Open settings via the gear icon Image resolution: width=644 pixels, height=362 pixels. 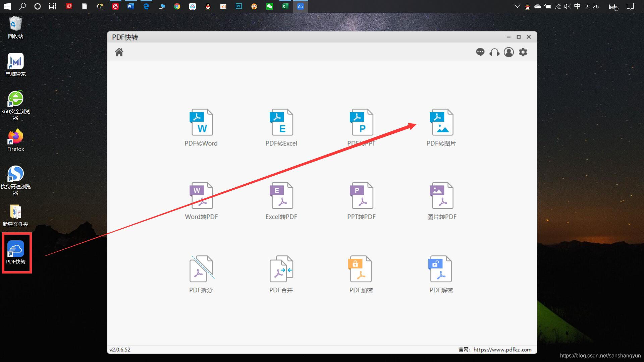(x=523, y=52)
